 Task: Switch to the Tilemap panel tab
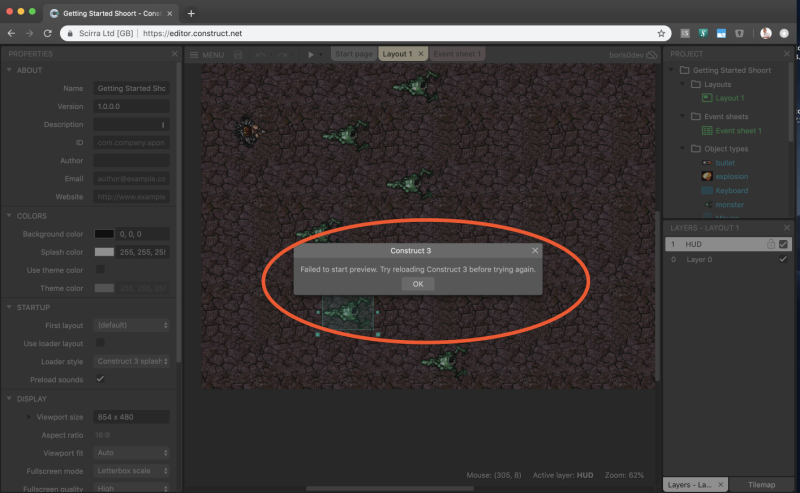760,485
